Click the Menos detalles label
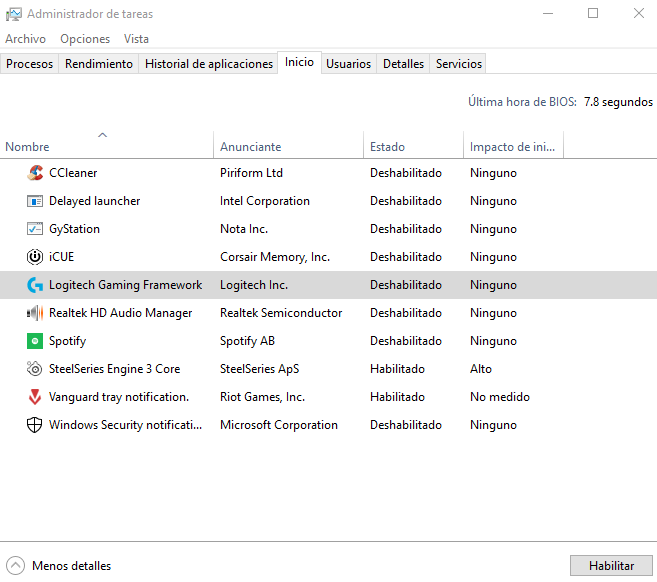 click(x=72, y=566)
